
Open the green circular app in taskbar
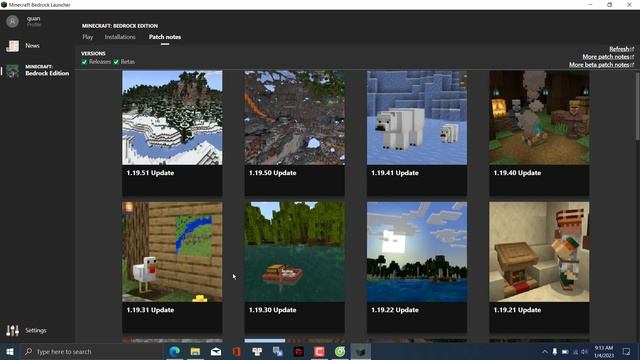[x=340, y=351]
